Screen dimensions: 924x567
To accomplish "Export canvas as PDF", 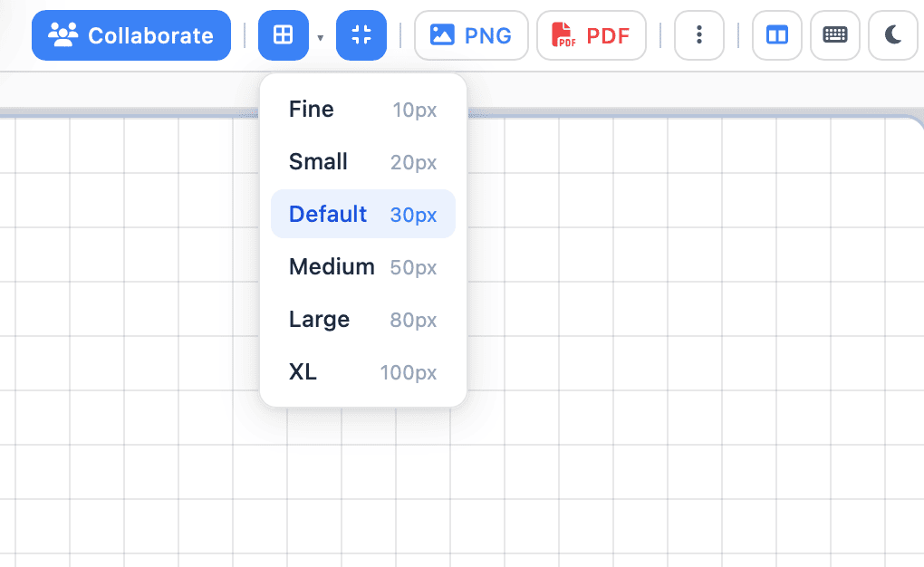I will [591, 35].
